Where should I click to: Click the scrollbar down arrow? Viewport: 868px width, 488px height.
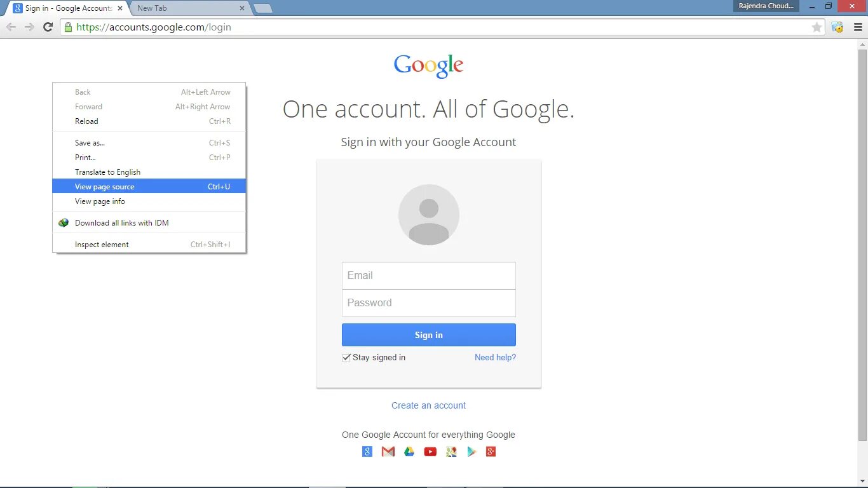pos(862,482)
